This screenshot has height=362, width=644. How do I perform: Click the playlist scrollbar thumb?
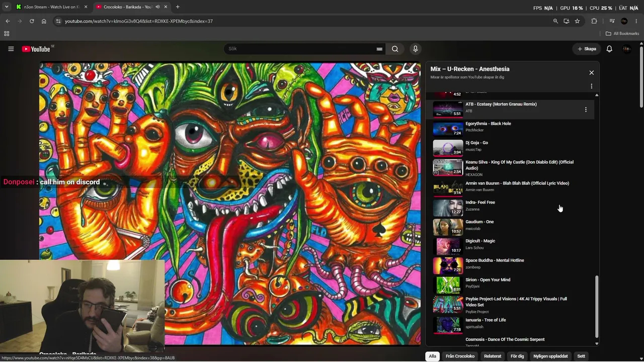click(597, 307)
